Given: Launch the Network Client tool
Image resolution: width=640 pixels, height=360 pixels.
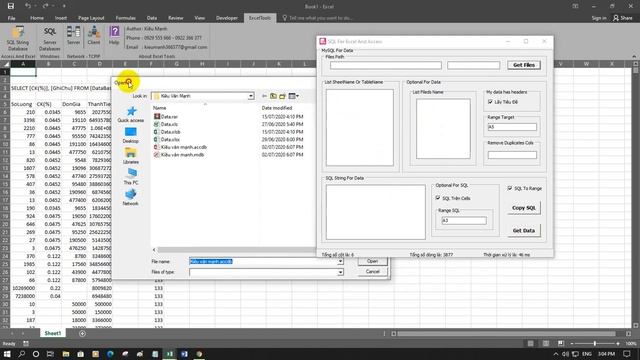Looking at the screenshot, I should 94,36.
